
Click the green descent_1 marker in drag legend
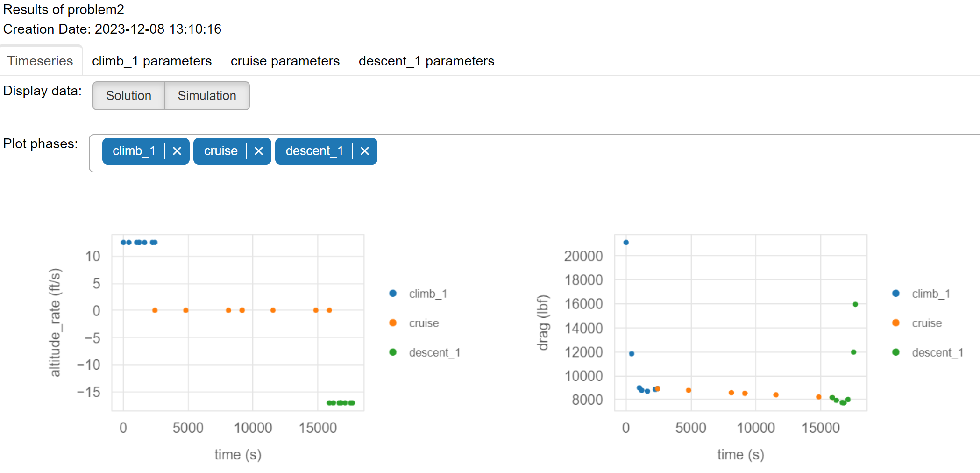click(896, 352)
